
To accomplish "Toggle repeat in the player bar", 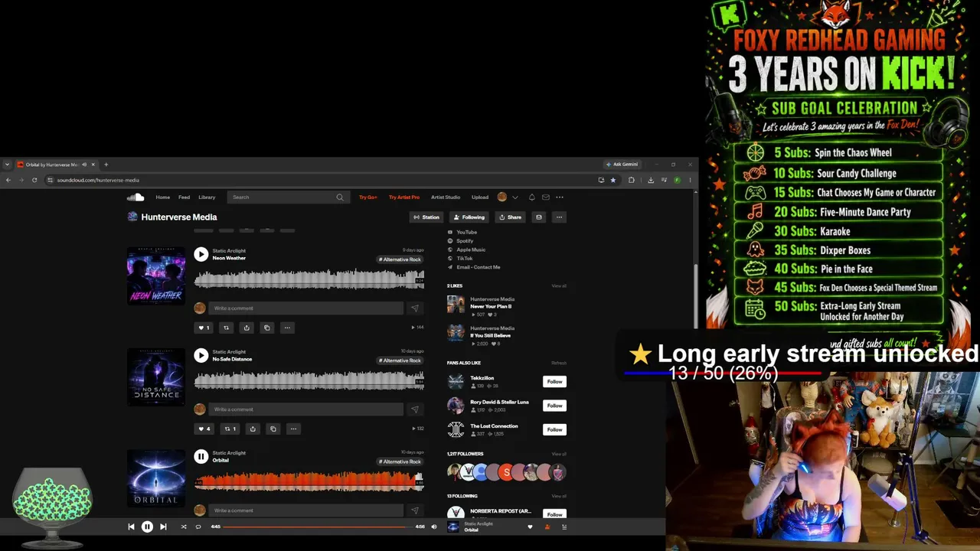I will pyautogui.click(x=198, y=527).
